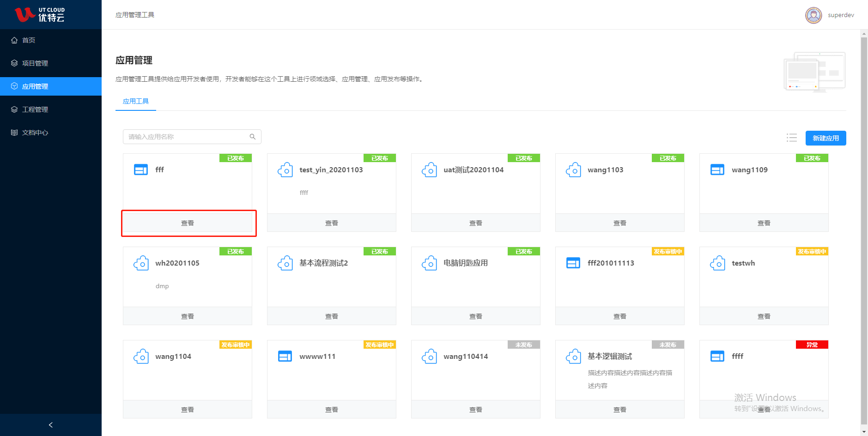Viewport: 868px width, 436px height.
Task: Click 查看 under 基本流程测试2
Action: coord(332,316)
